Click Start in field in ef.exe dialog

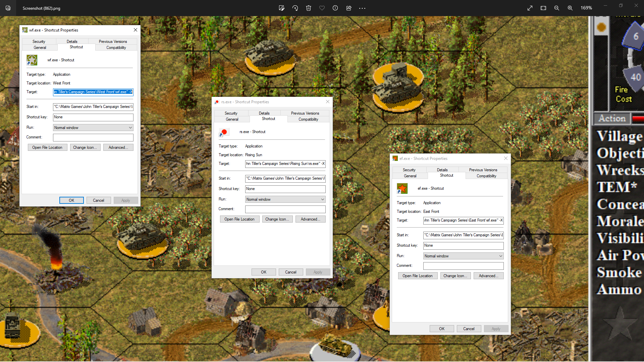pos(464,235)
